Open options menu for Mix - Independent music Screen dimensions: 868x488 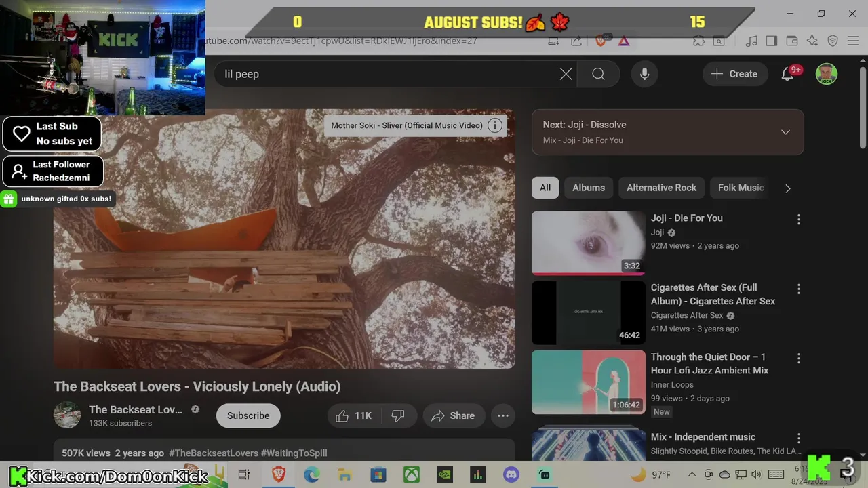(798, 439)
